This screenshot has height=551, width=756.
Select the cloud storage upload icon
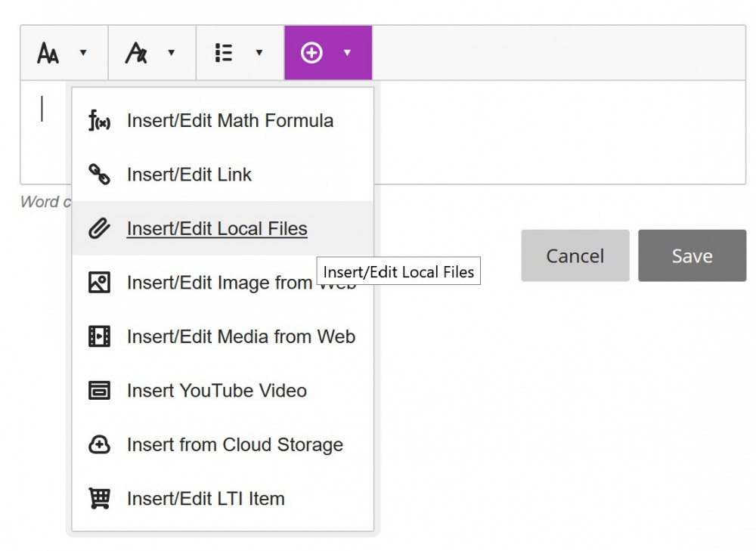coord(98,445)
